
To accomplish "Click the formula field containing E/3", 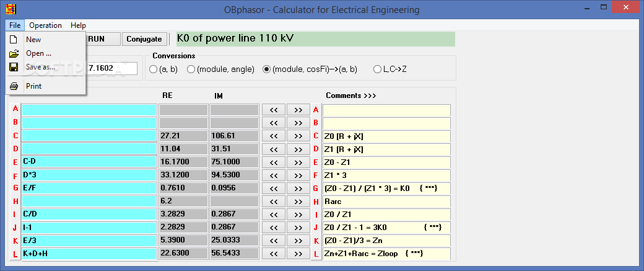I will [x=89, y=241].
